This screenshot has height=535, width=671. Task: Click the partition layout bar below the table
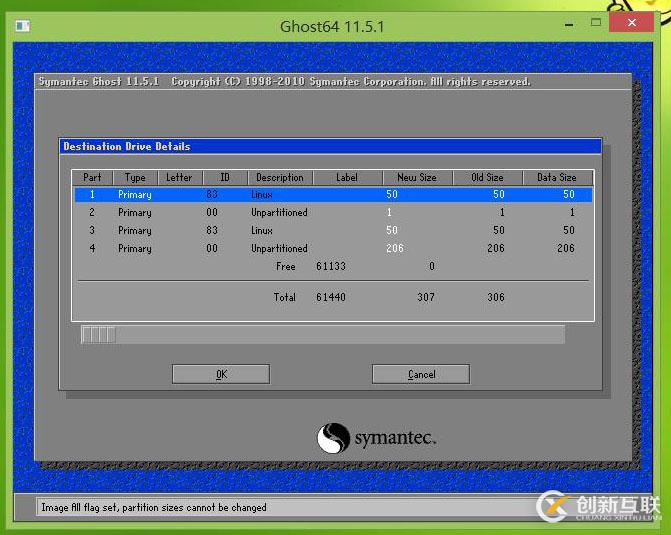point(323,334)
